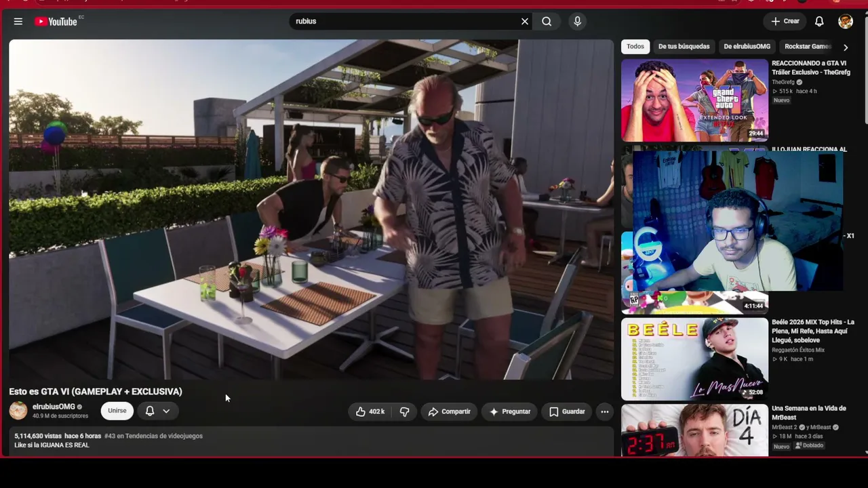Open elrubiusOMG channel avatar
Viewport: 868px width, 488px height.
(18, 410)
